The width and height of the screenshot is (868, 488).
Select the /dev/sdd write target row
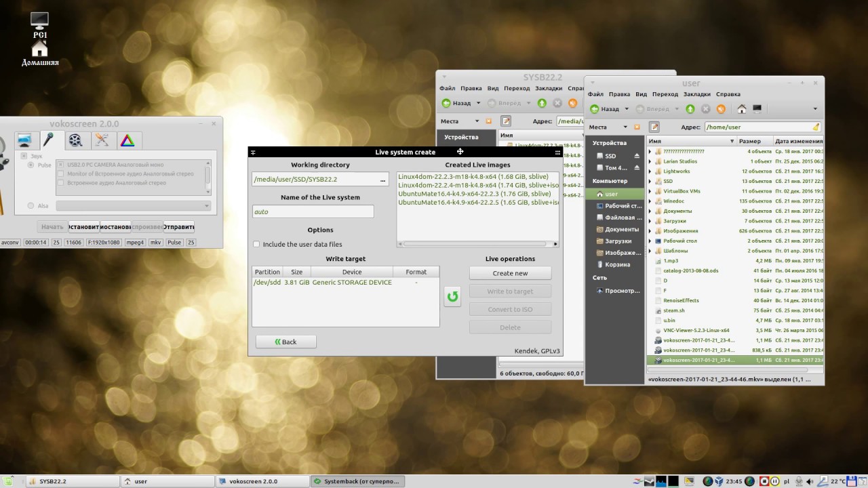(x=345, y=282)
